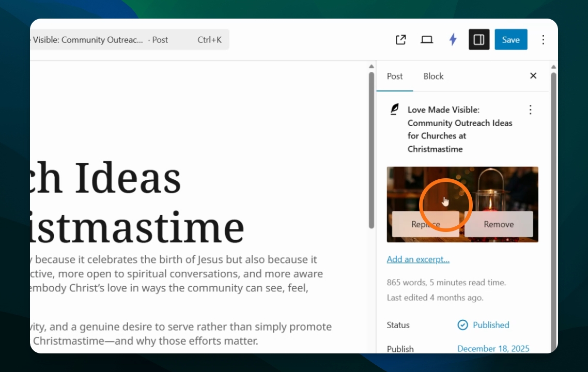This screenshot has height=372, width=588.
Task: Switch to the Block tab
Action: coord(434,76)
